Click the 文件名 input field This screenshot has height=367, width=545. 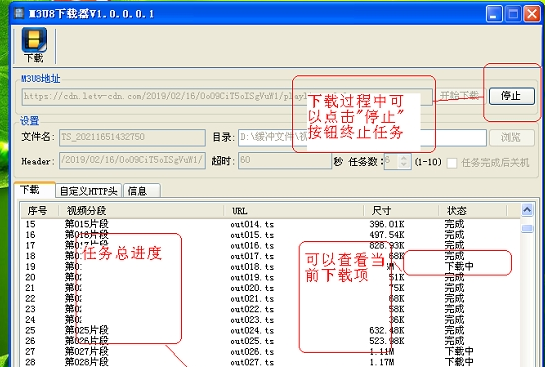pos(132,137)
